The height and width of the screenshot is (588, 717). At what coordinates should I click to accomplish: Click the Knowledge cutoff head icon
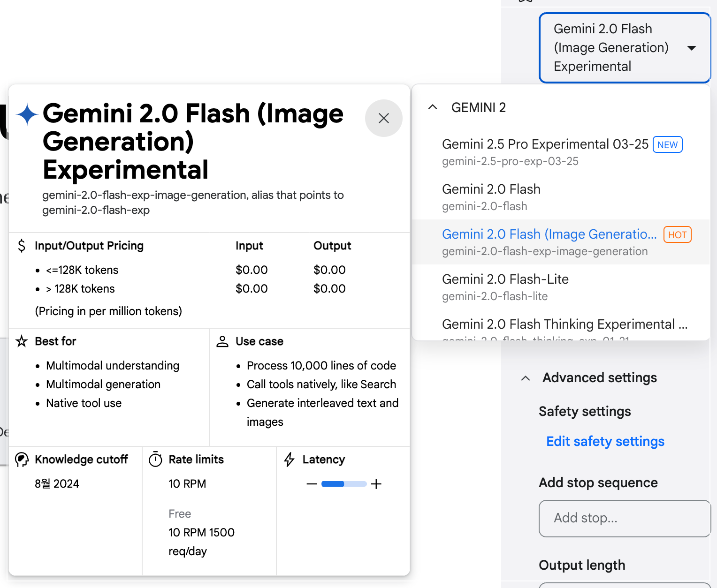(x=22, y=460)
